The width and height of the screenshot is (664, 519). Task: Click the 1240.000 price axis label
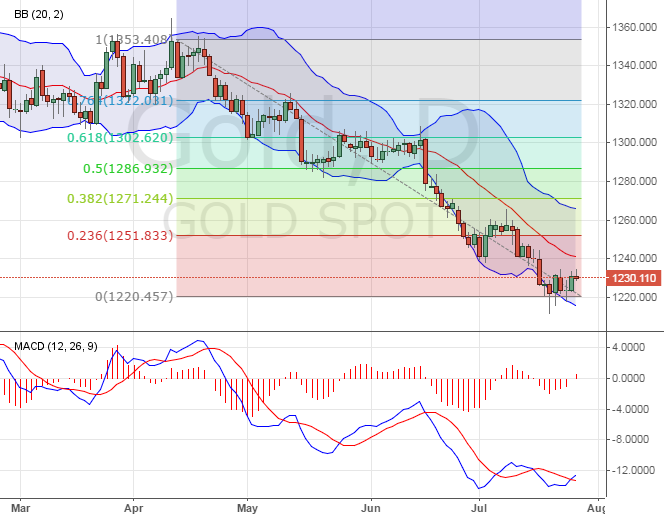click(x=634, y=258)
